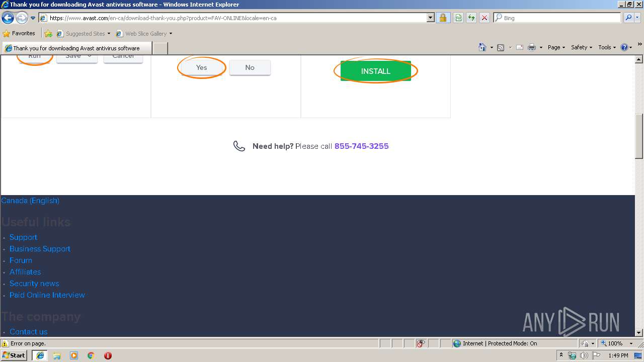Open the Page menu
This screenshot has height=362, width=644.
point(556,47)
